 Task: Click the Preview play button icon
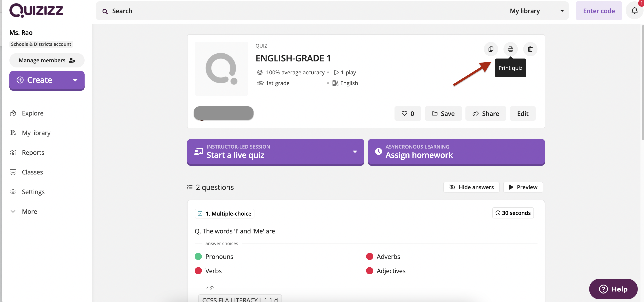[x=511, y=187]
